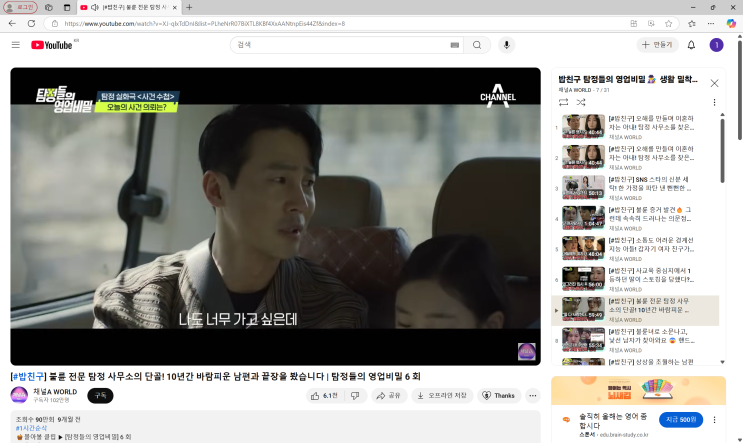Open ad options three-dot menu
Screen dimensions: 743x443
coord(714,420)
